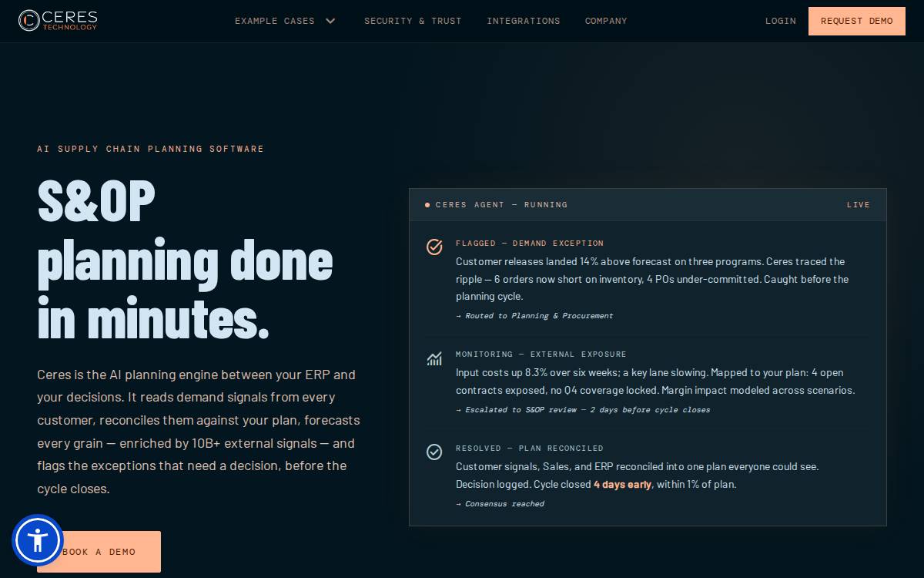Click 'AI Supply Chain Planning Software' tagline
Image resolution: width=924 pixels, height=578 pixels.
pos(151,149)
